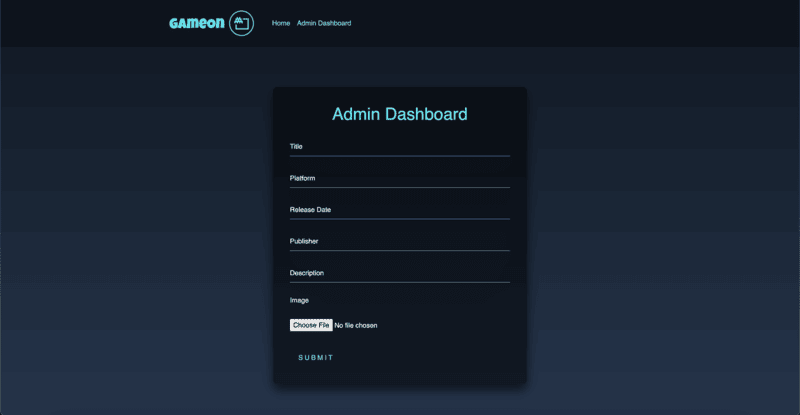Click the Release Date label text

pos(310,210)
